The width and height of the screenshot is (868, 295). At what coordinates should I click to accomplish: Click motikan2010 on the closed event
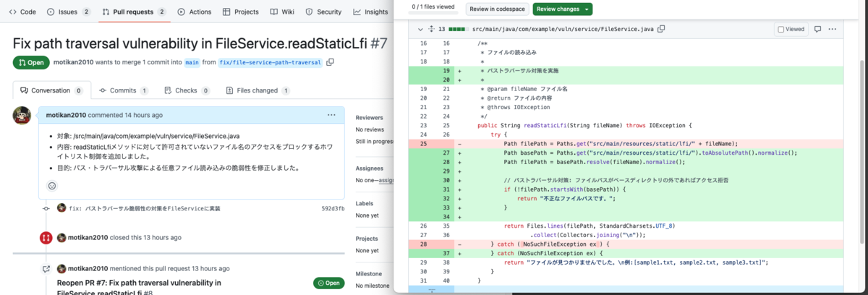[88, 237]
